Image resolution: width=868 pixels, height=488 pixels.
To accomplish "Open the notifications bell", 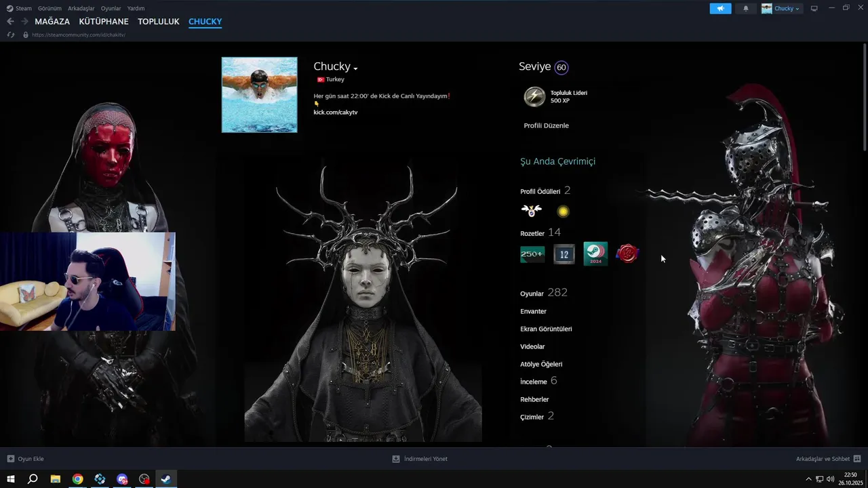I will [x=746, y=8].
